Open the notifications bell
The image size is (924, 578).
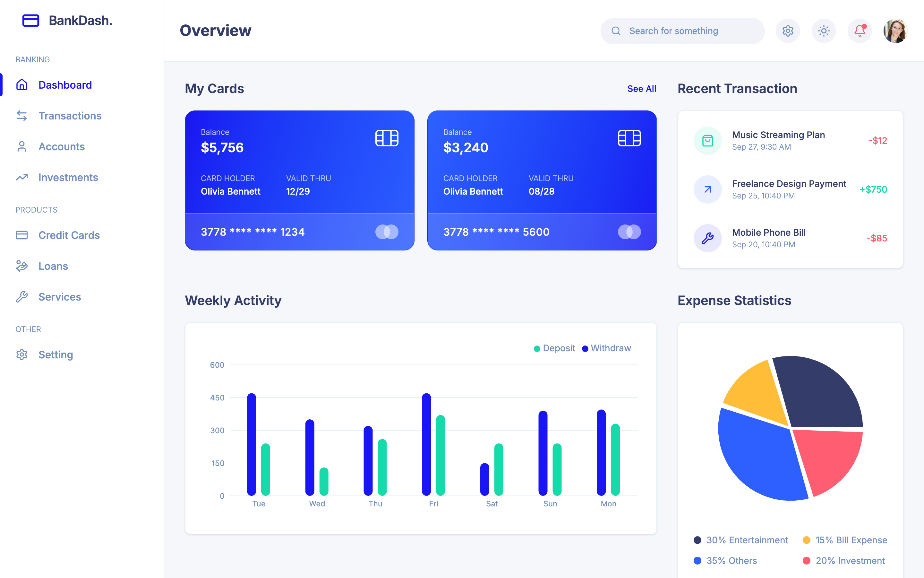(860, 31)
